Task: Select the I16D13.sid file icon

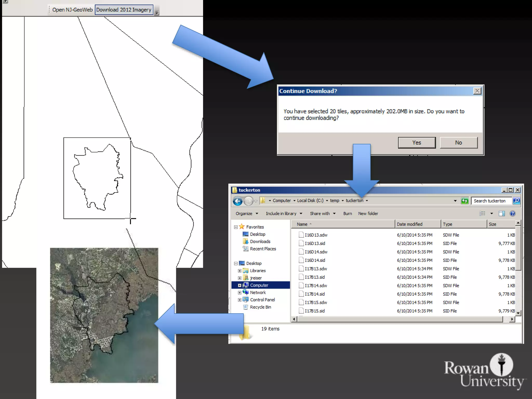Action: (x=301, y=243)
